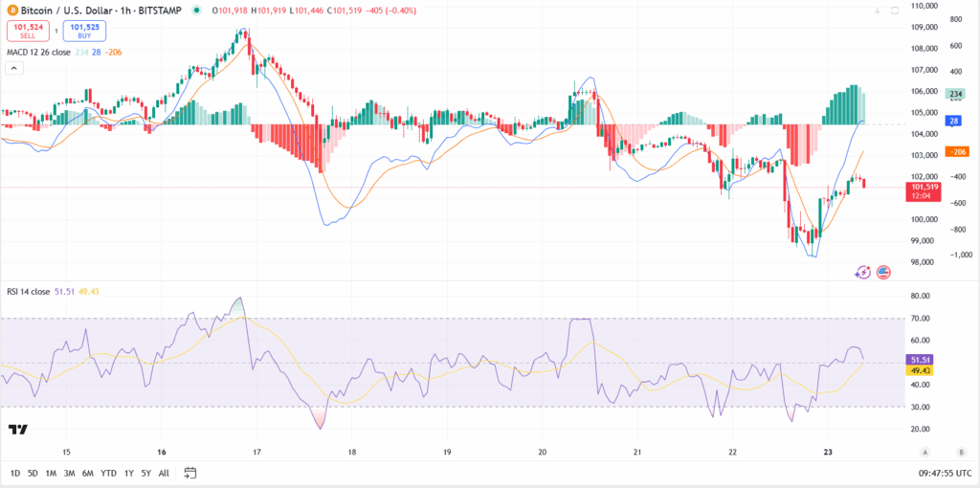Click the blue 28 MACD value label

click(x=954, y=122)
